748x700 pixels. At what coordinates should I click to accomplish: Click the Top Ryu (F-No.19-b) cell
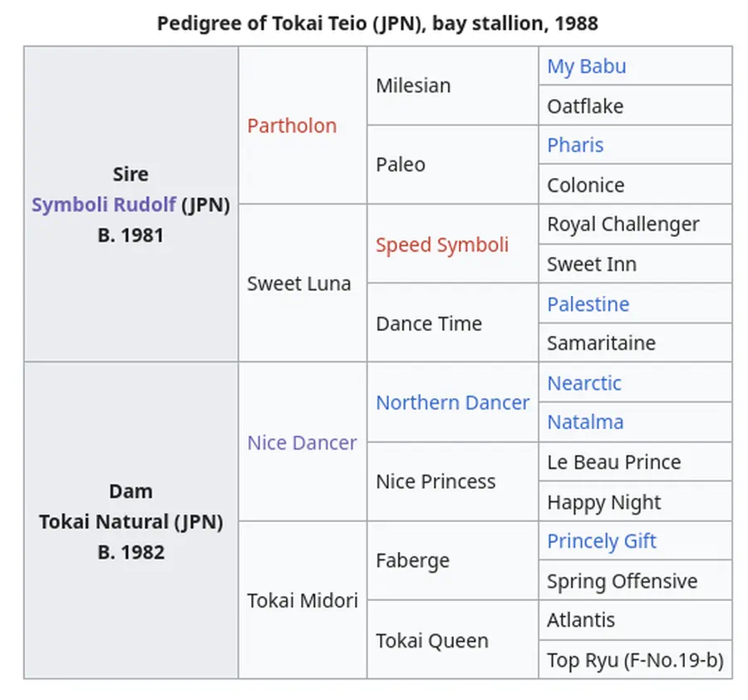pyautogui.click(x=634, y=660)
